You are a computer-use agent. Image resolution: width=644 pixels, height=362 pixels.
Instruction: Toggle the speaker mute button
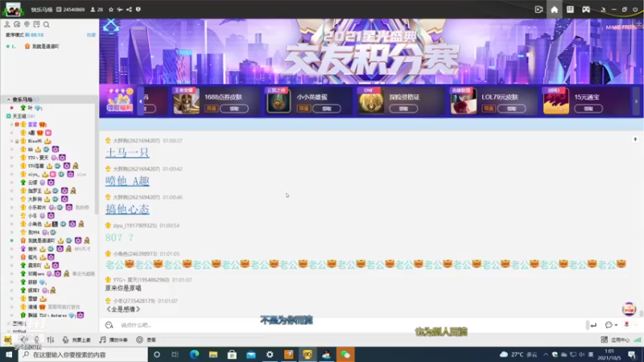click(24, 339)
